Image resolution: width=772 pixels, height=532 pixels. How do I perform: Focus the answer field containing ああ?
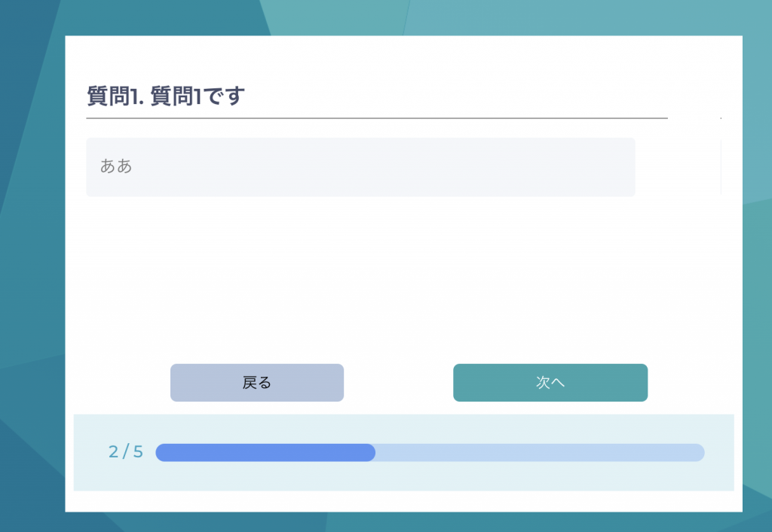click(360, 167)
